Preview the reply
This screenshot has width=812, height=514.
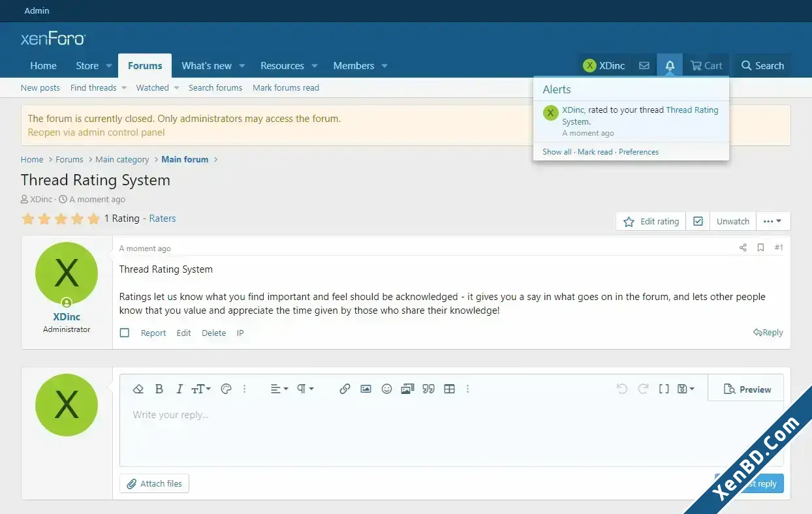[747, 389]
